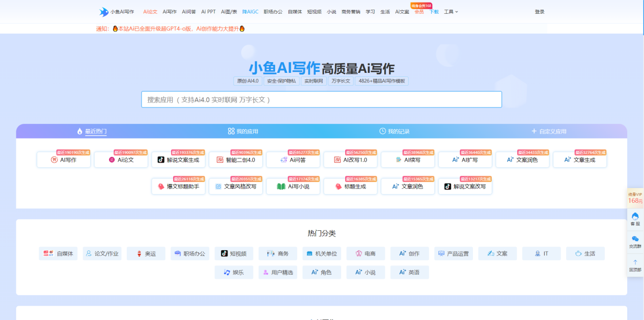Open Ai论文 in top navigation
The height and width of the screenshot is (320, 644).
coord(150,12)
